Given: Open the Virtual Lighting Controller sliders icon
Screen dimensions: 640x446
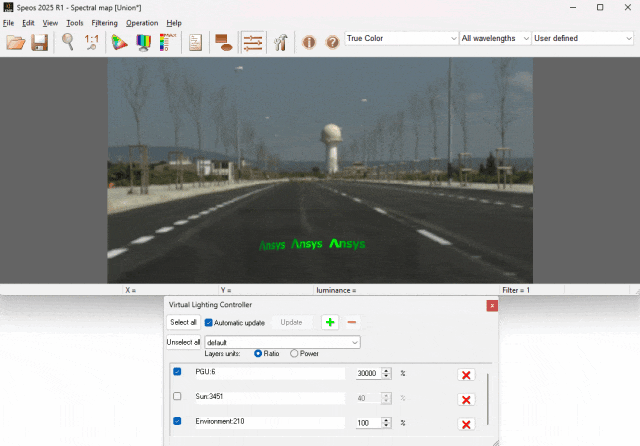Looking at the screenshot, I should point(253,42).
